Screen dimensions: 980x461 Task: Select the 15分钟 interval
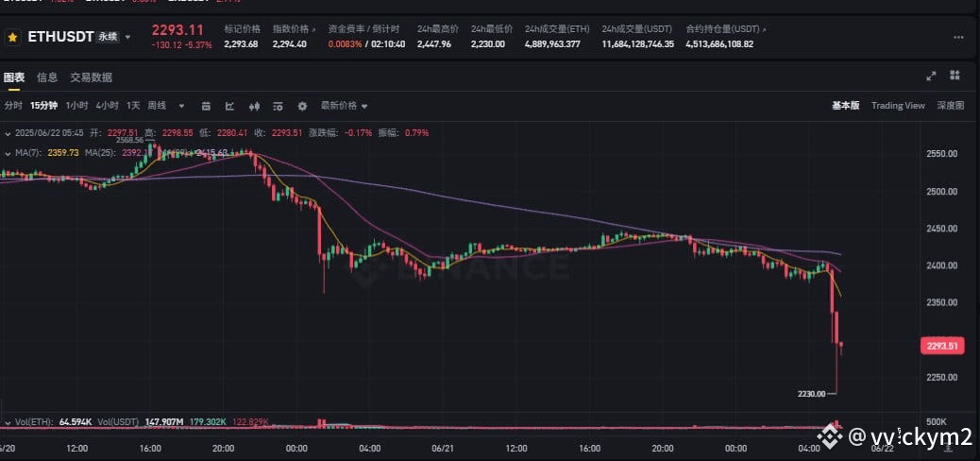click(43, 106)
